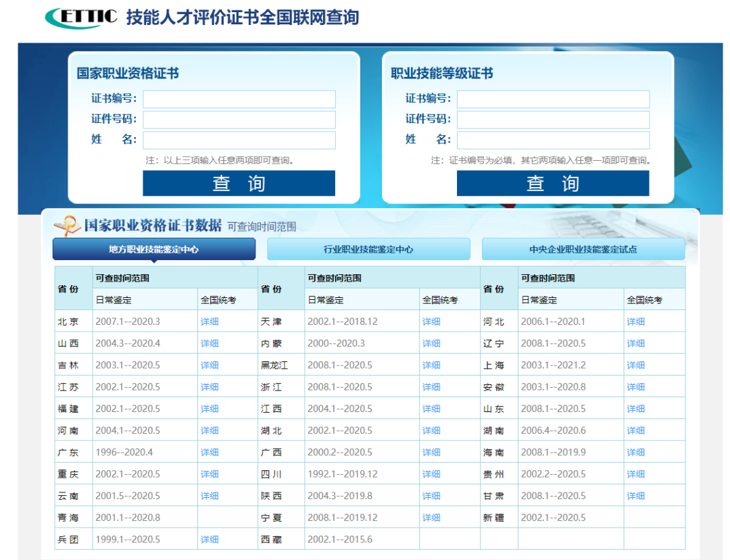This screenshot has width=730, height=560.
Task: View 详细 link for 兵团
Action: click(210, 540)
